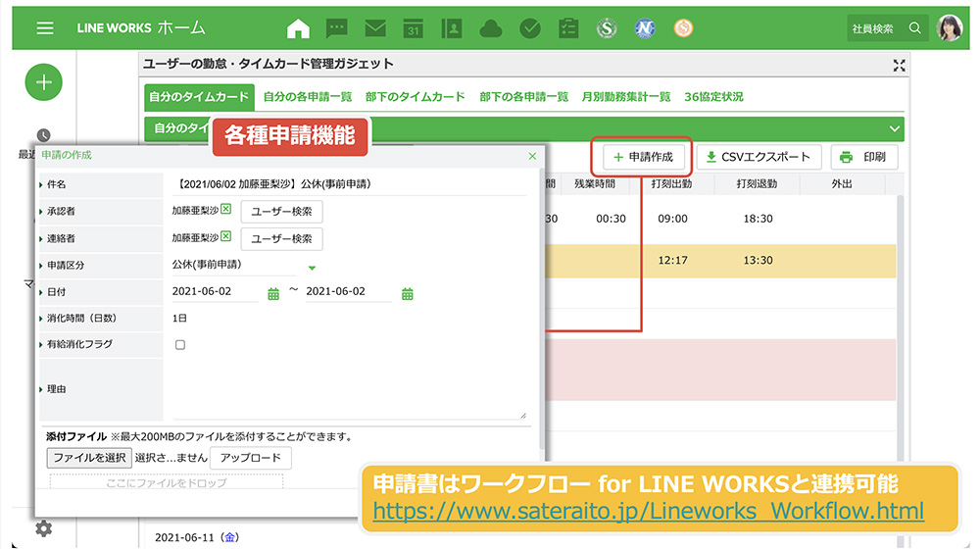980x549 pixels.
Task: Click アップロード button
Action: tap(251, 458)
